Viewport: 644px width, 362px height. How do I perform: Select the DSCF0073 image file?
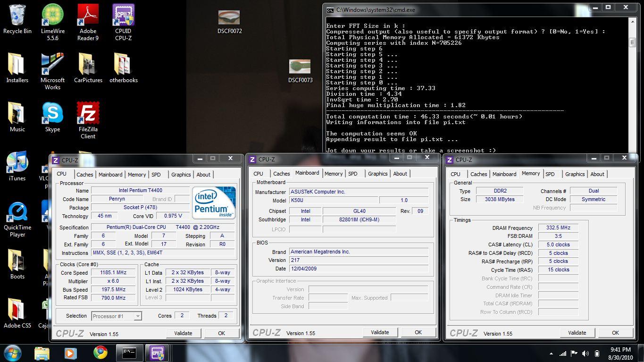point(300,71)
